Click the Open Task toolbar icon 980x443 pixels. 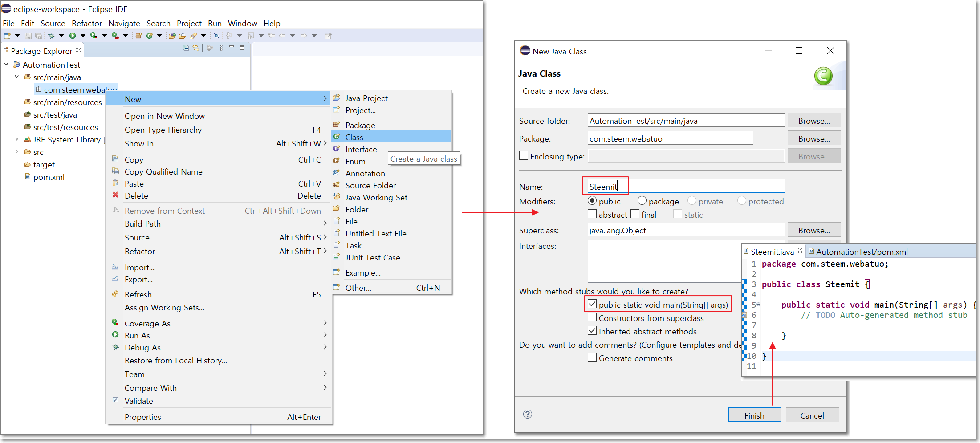point(182,36)
